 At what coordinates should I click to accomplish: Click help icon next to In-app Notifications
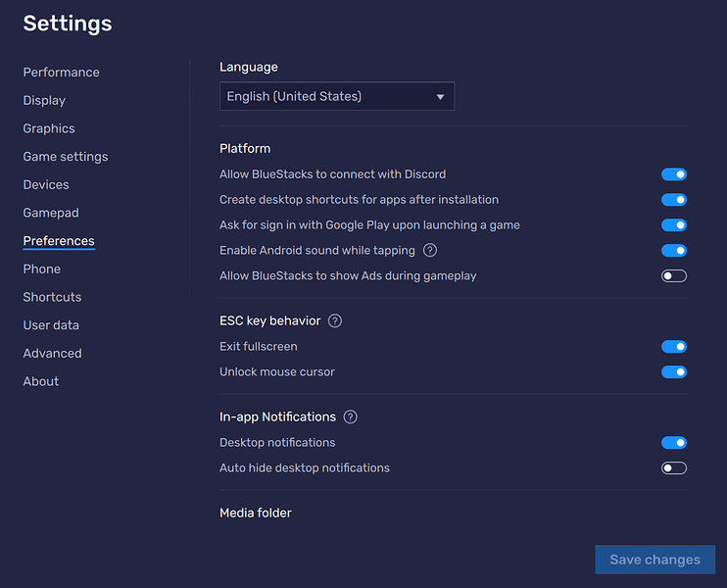(351, 417)
